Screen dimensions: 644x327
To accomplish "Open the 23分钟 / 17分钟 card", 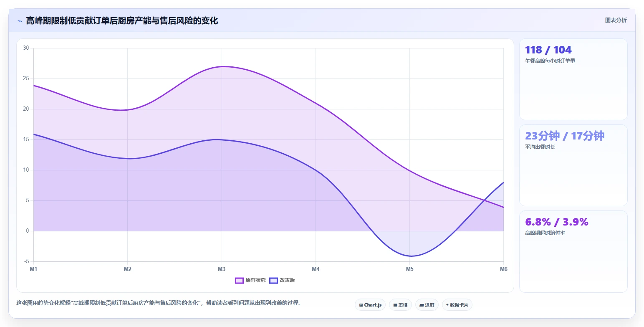I will tap(573, 165).
